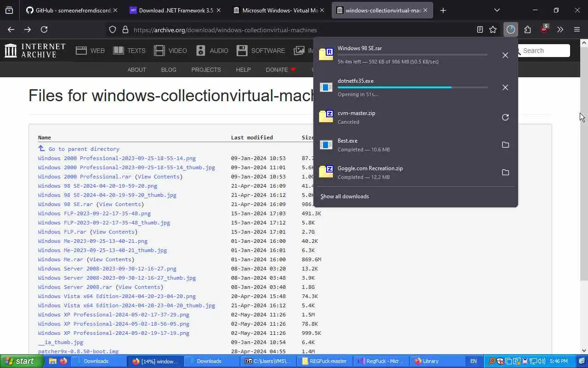Open site info padlock icon
This screenshot has height=368, width=588.
click(125, 30)
